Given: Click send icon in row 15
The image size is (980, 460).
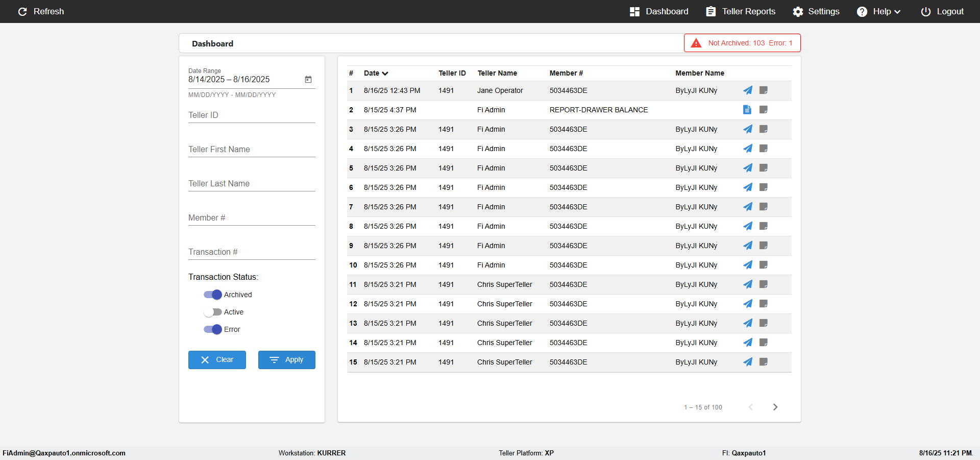Looking at the screenshot, I should [748, 362].
